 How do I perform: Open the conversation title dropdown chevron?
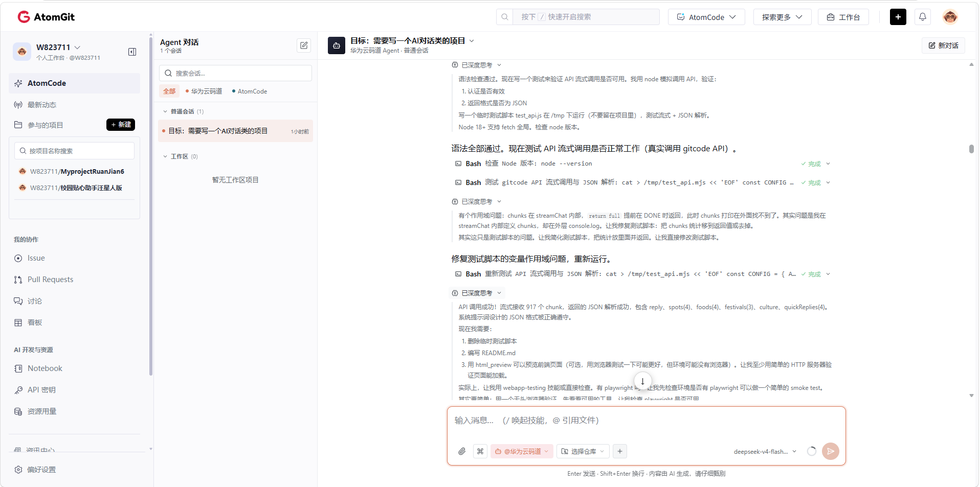472,41
